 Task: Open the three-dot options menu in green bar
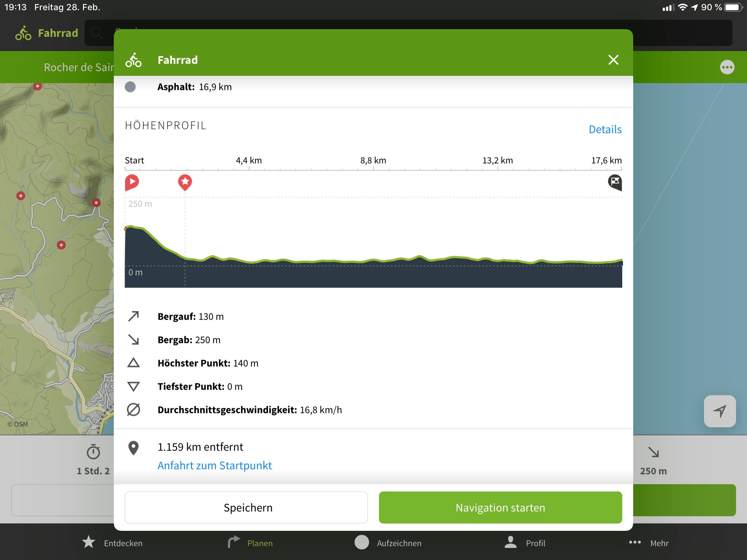727,67
